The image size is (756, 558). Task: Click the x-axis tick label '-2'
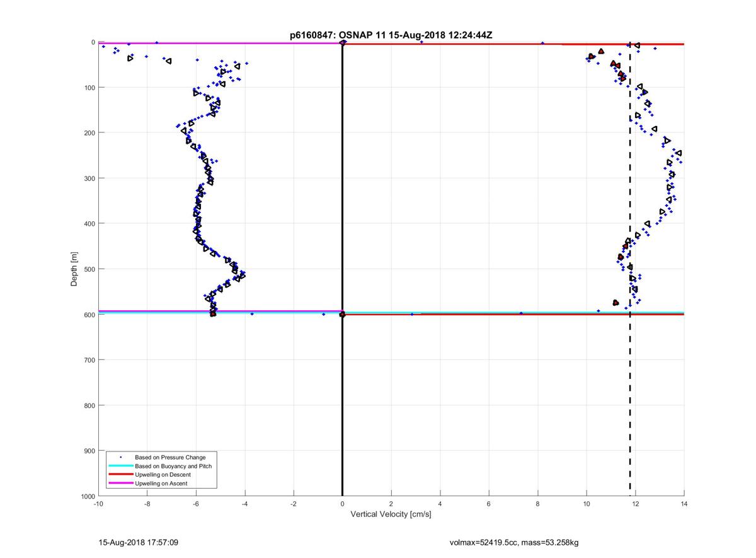click(294, 504)
